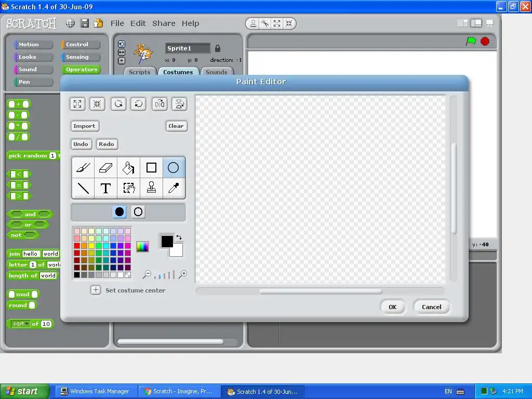Switch to small stage view mode

coord(462,23)
